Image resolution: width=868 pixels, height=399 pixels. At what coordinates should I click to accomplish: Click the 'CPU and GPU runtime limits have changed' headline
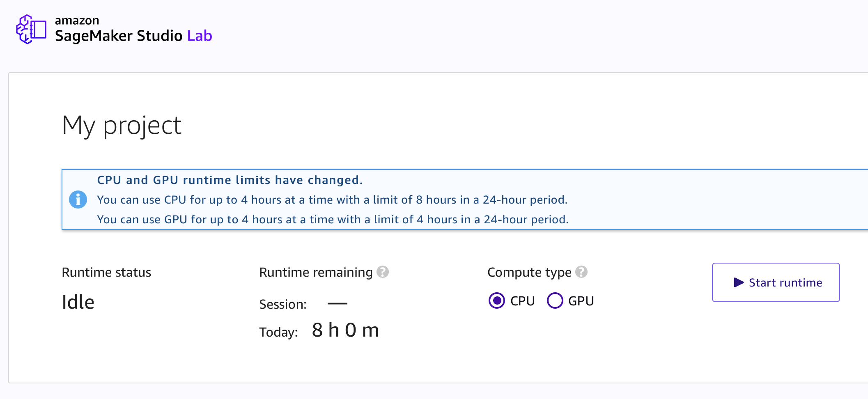coord(230,180)
